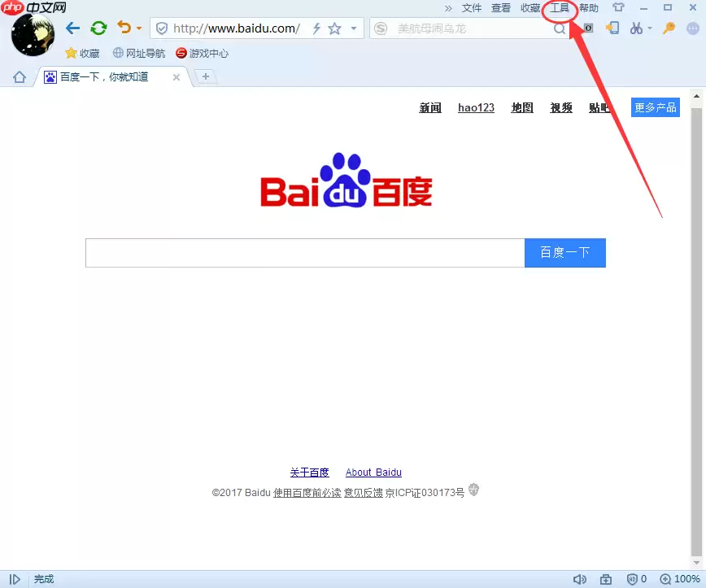Click the Baidu search input field
706x588 pixels.
(x=305, y=252)
